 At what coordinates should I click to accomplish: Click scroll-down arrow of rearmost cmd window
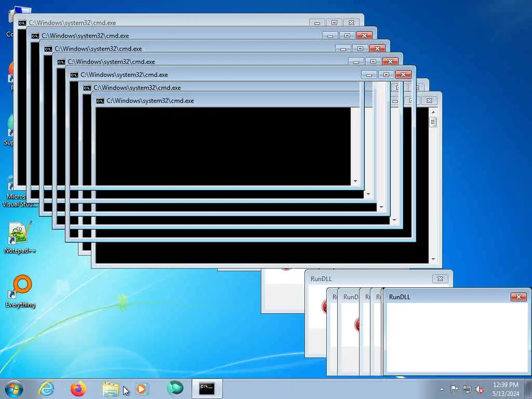tap(355, 181)
